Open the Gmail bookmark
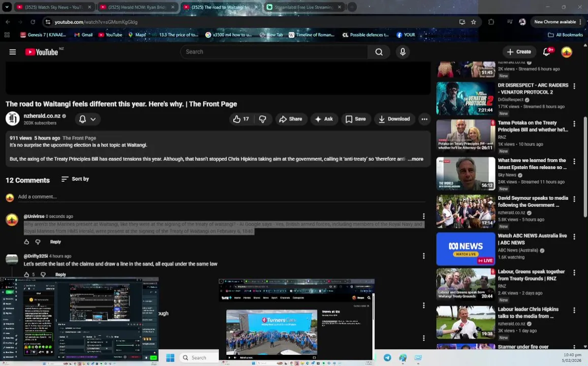Viewport: 588px width, 366px height. 83,35
